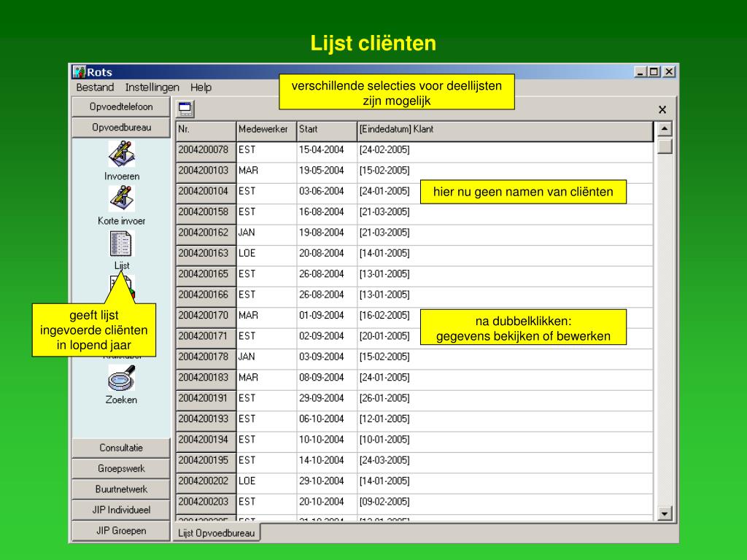747x560 pixels.
Task: Open the Instellingen menu
Action: click(x=152, y=87)
